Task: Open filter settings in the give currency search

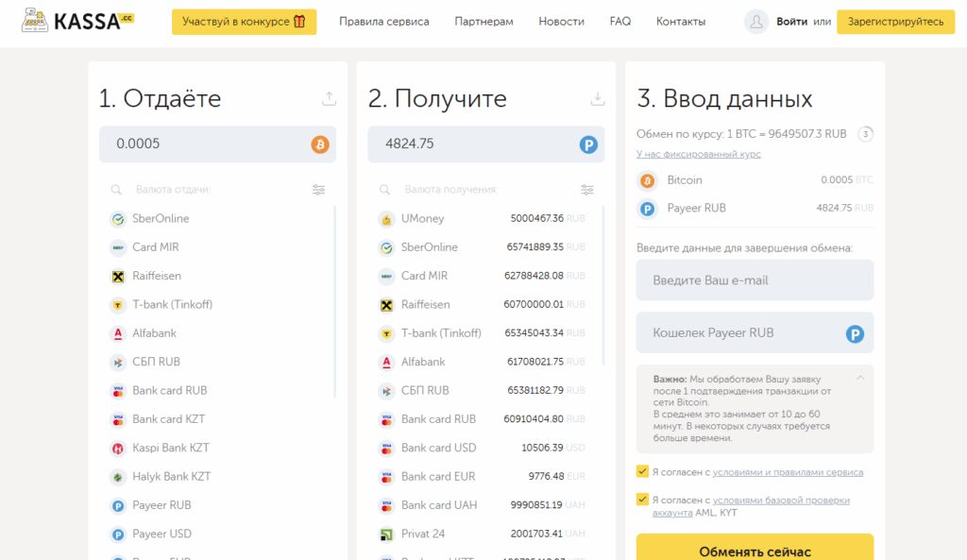Action: coord(318,190)
